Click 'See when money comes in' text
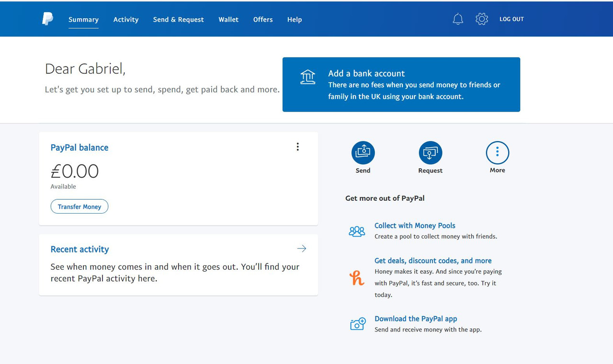613x364 pixels. point(175,273)
